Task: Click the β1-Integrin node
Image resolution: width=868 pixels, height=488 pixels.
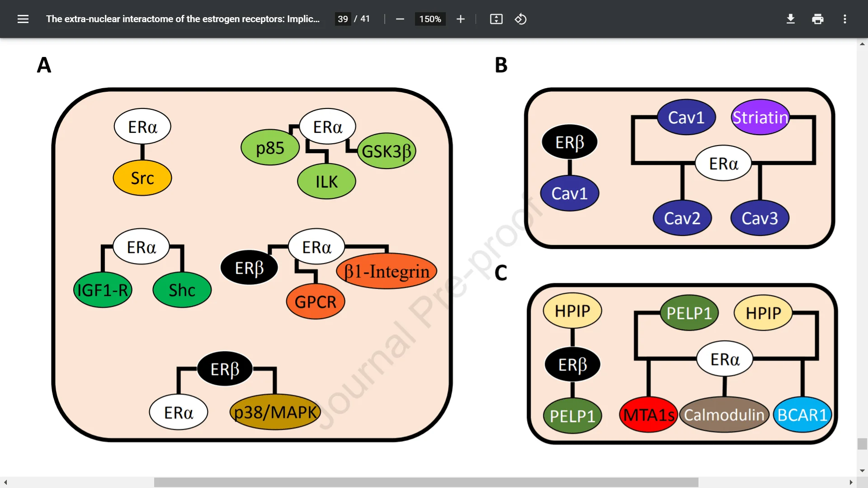Action: 387,271
